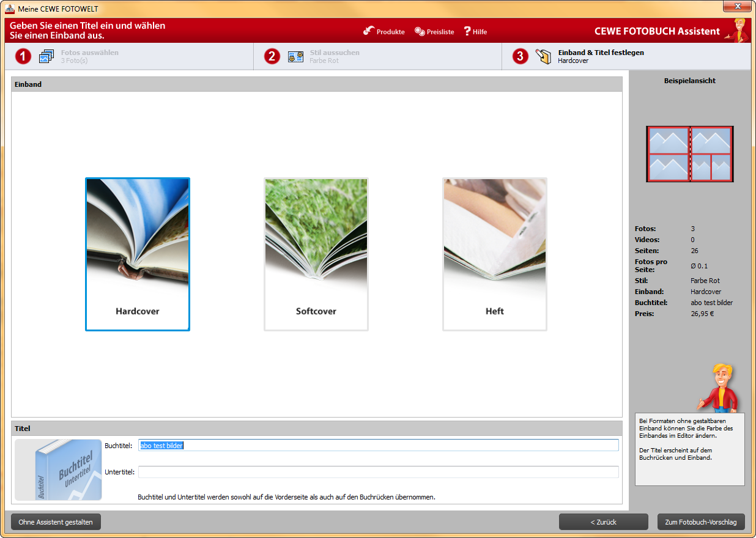Click the blue book title illustration

click(x=58, y=470)
